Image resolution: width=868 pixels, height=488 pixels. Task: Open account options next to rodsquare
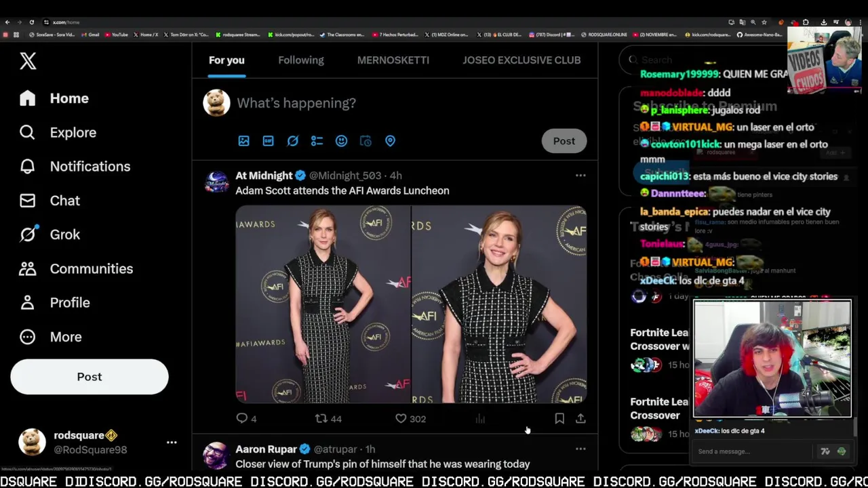(172, 443)
